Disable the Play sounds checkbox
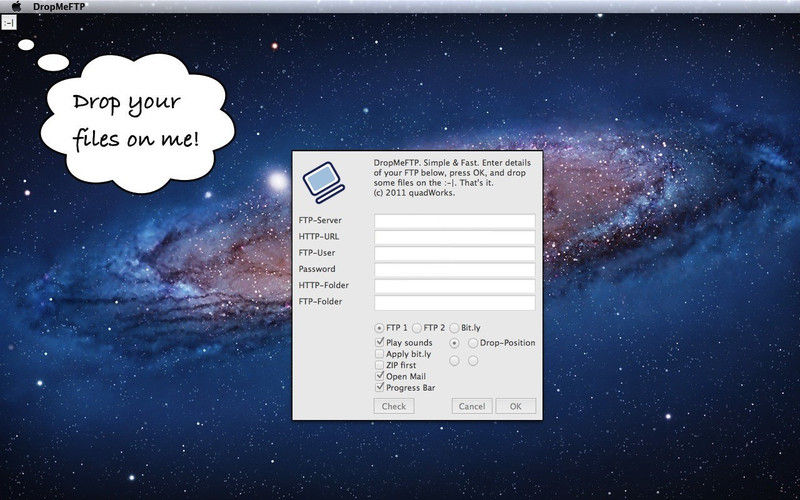 point(380,342)
